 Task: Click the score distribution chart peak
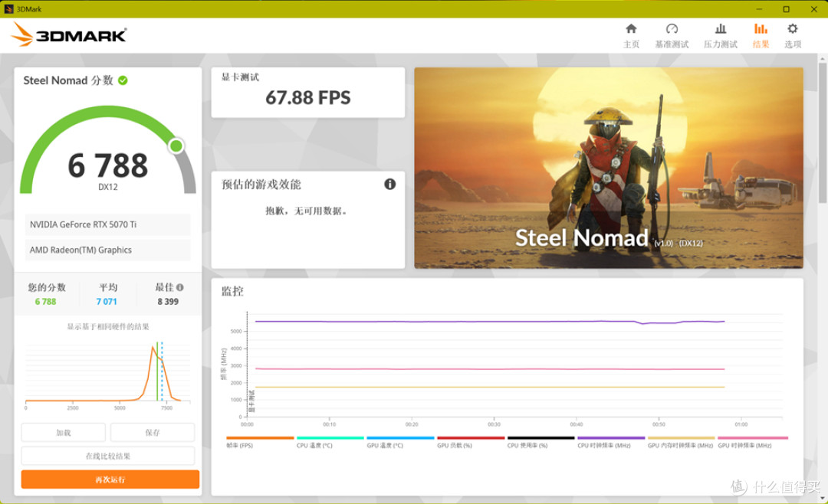tap(153, 348)
